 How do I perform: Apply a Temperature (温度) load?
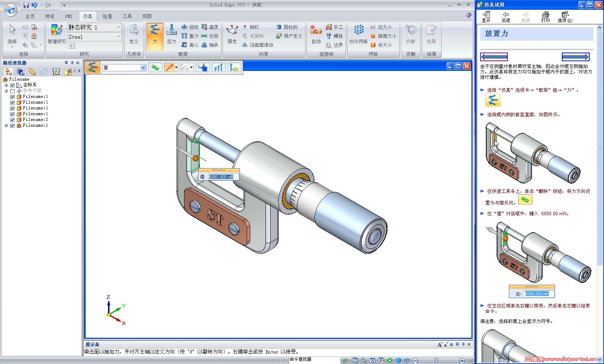(x=210, y=27)
